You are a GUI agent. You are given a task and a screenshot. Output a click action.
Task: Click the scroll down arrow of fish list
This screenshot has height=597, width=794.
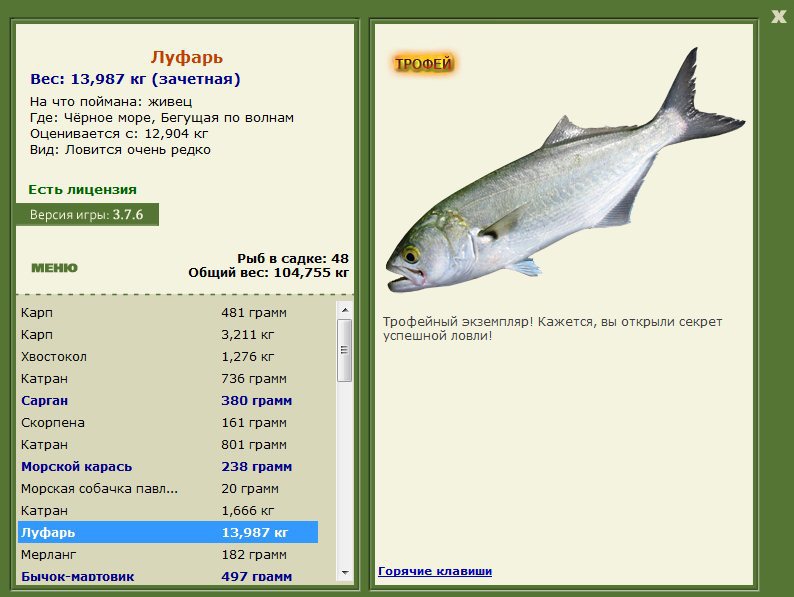[x=345, y=573]
